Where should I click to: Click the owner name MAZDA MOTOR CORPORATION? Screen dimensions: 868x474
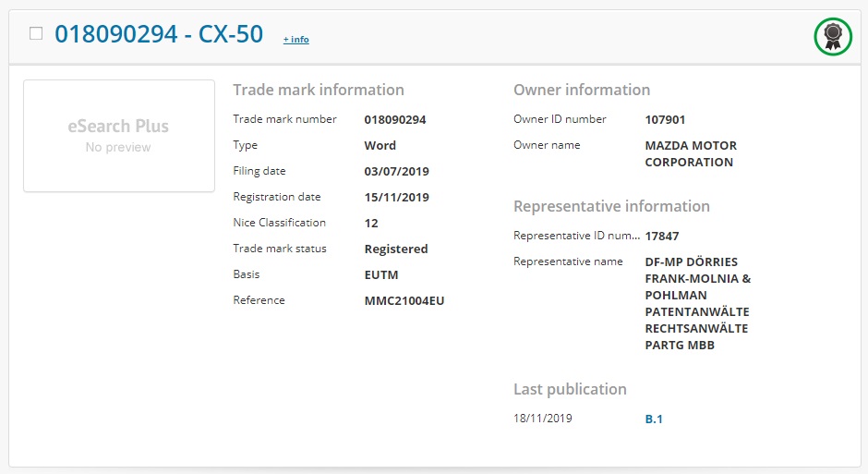pyautogui.click(x=691, y=154)
